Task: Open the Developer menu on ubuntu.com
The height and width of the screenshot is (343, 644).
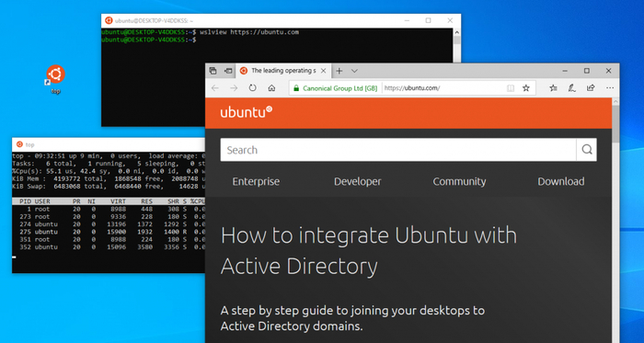Action: (357, 181)
